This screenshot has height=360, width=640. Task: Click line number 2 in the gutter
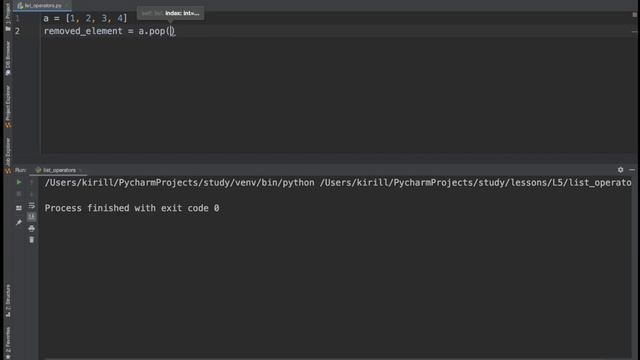click(17, 31)
